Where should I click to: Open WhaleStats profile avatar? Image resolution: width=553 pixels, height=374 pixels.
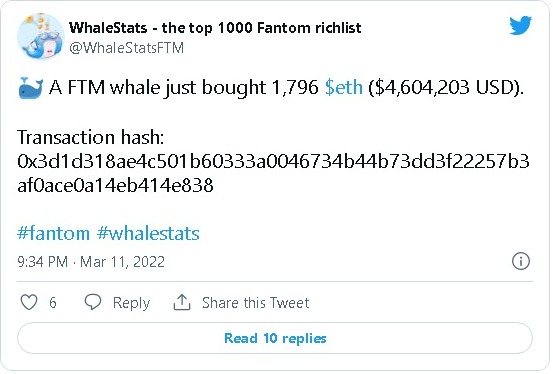click(41, 36)
